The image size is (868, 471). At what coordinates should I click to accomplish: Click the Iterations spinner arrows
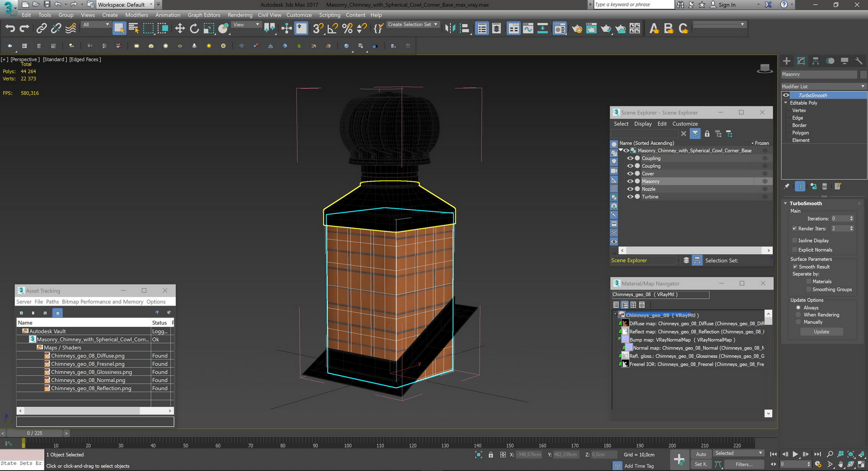(x=851, y=218)
